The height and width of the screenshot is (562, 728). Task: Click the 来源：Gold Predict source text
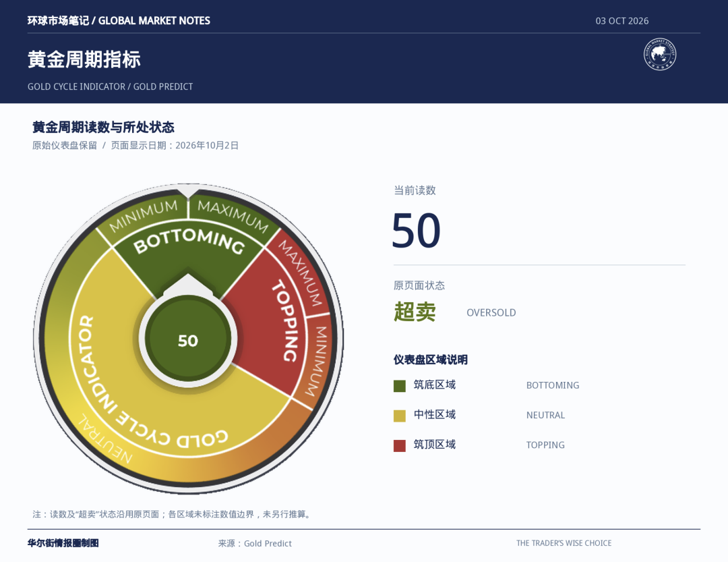(255, 543)
